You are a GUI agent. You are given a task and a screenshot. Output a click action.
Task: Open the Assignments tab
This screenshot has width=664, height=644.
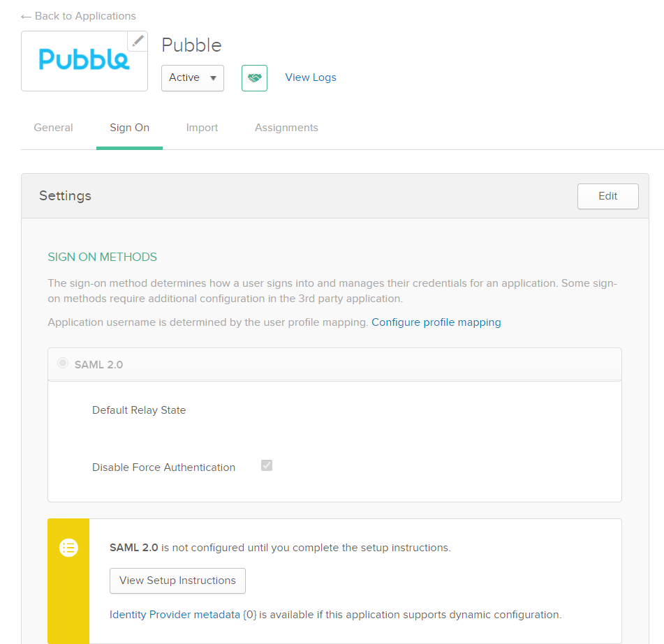tap(286, 128)
